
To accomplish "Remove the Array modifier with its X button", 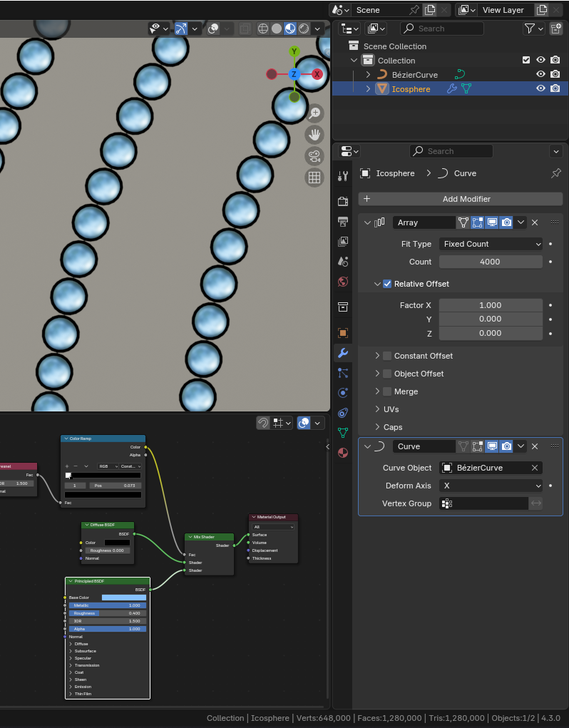I will (x=535, y=222).
